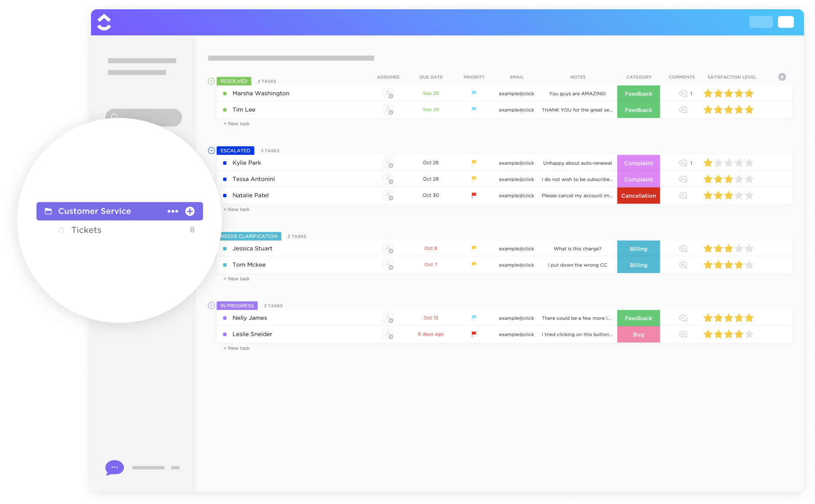Open the Customer Service options ellipsis menu

point(173,211)
